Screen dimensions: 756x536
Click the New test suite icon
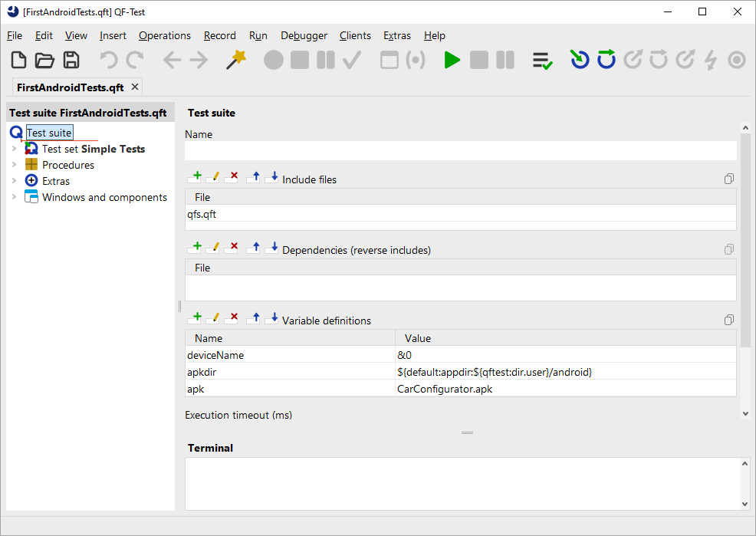point(19,61)
